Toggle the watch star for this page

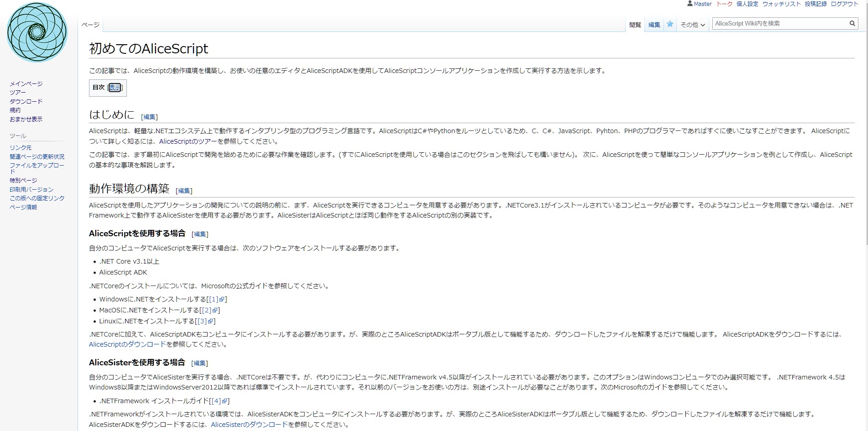(669, 23)
